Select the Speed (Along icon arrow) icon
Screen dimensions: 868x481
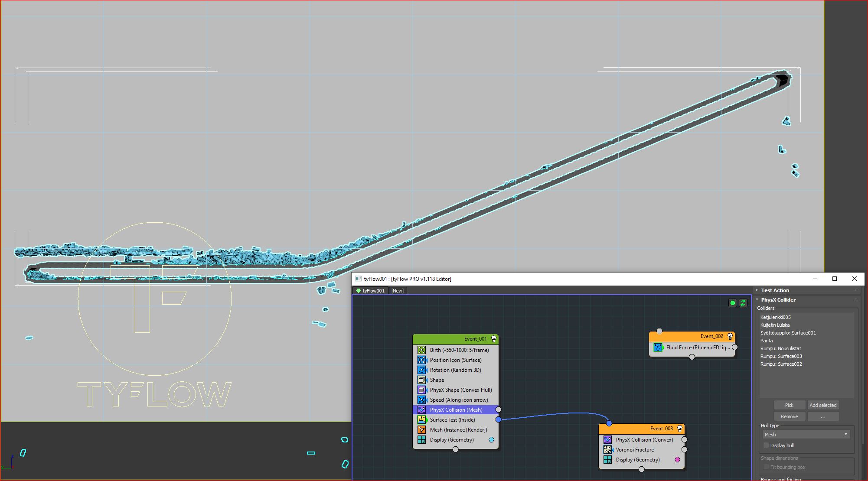[421, 400]
